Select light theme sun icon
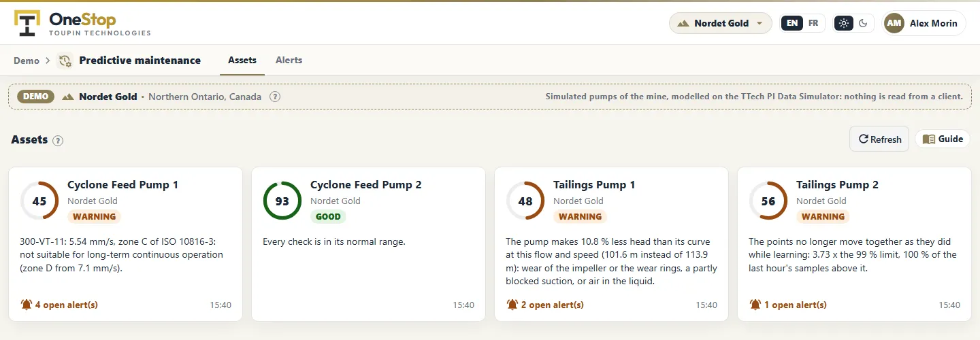This screenshot has width=980, height=340. (x=844, y=23)
